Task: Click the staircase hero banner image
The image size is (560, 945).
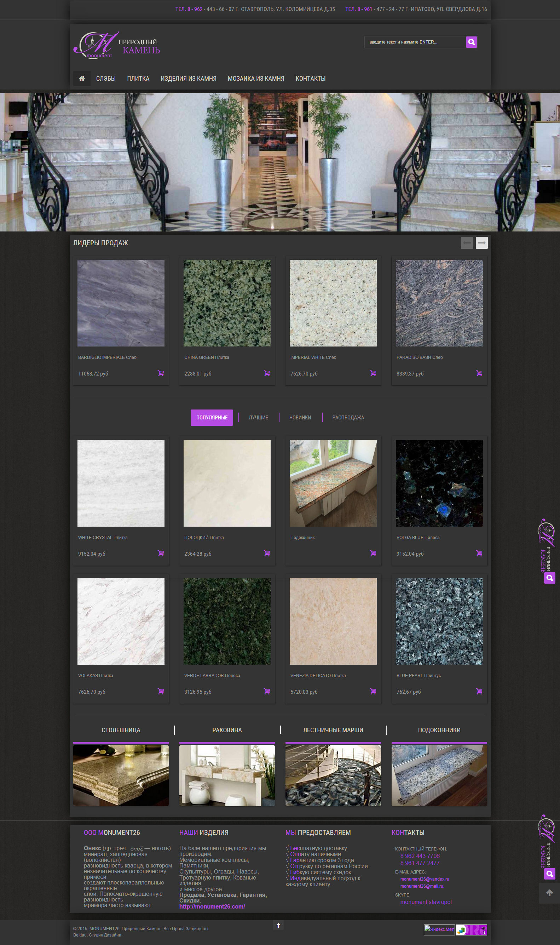Action: coord(280,162)
